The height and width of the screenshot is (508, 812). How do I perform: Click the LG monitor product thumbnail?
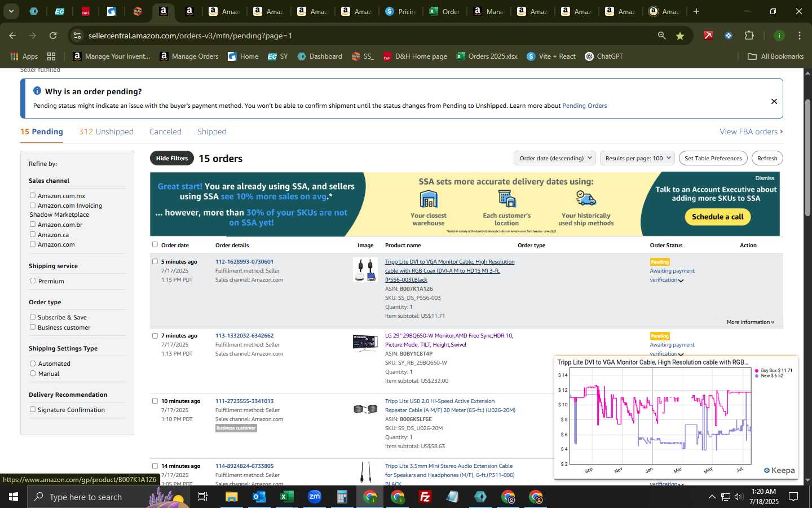[x=365, y=343]
